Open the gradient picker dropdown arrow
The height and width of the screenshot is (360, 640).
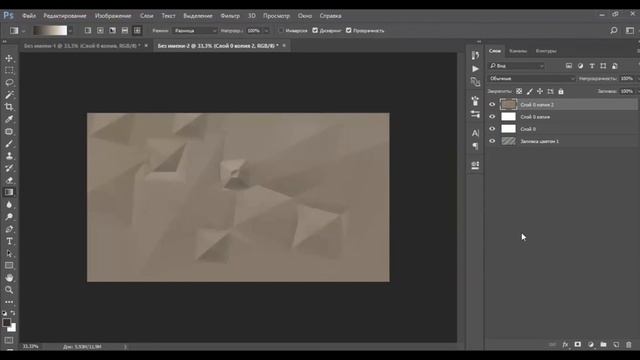pos(71,31)
